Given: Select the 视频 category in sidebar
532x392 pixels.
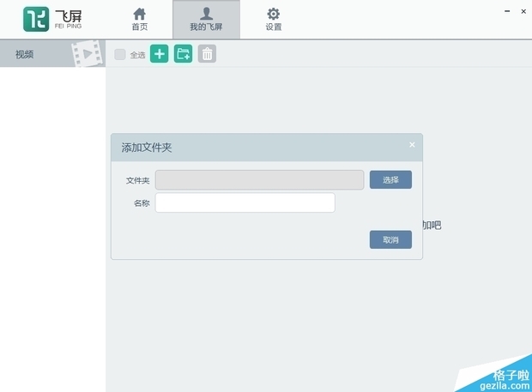Looking at the screenshot, I should pyautogui.click(x=25, y=54).
